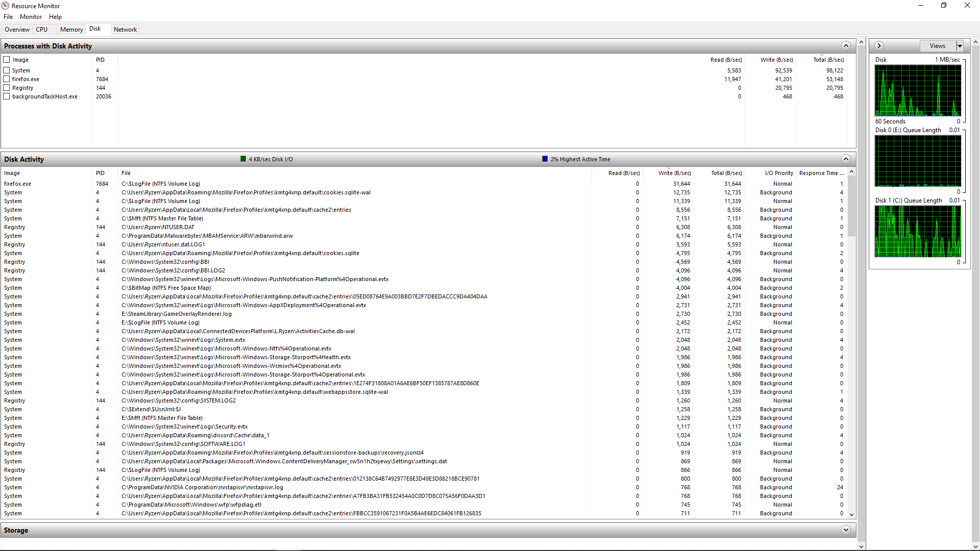This screenshot has width=980, height=551.
Task: Select the GameOverlayRenderer.log row
Action: coord(424,314)
